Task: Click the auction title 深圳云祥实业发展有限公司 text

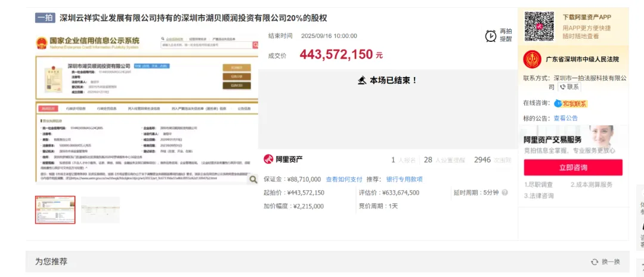Action: [x=193, y=18]
